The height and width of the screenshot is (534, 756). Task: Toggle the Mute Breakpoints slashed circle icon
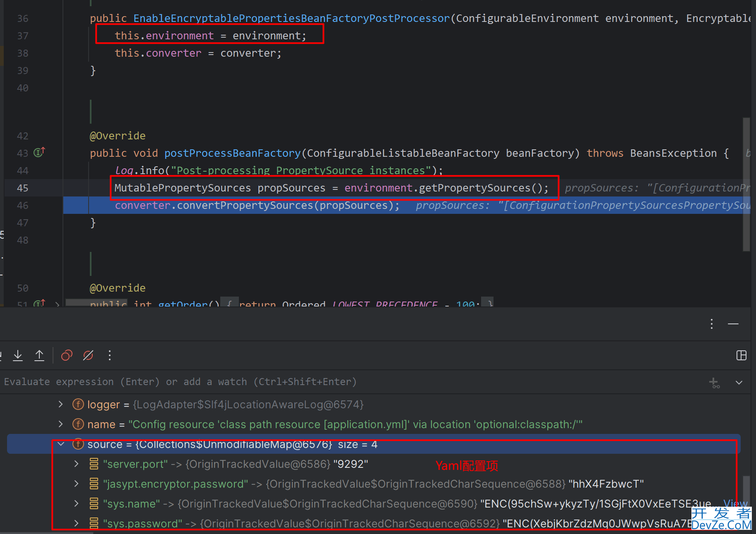pos(88,355)
